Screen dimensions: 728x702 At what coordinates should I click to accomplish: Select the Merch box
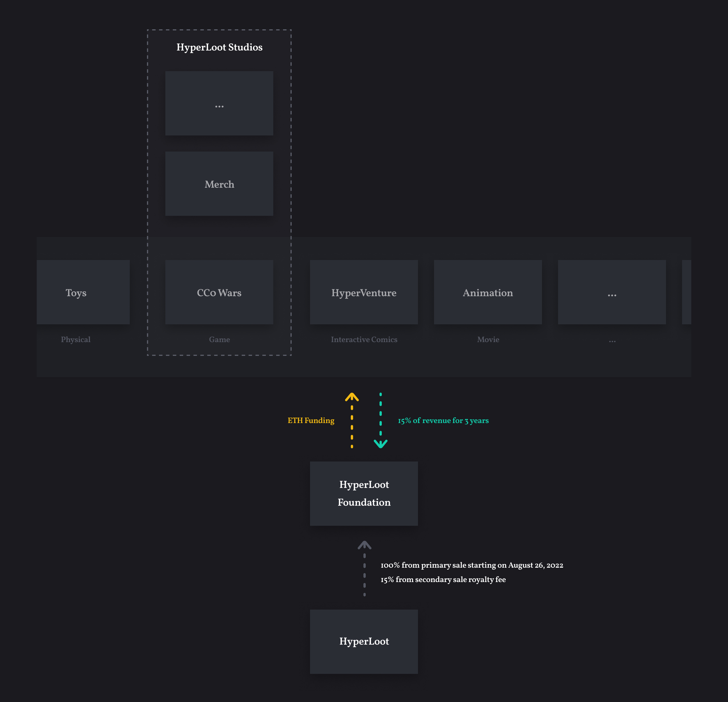click(219, 183)
